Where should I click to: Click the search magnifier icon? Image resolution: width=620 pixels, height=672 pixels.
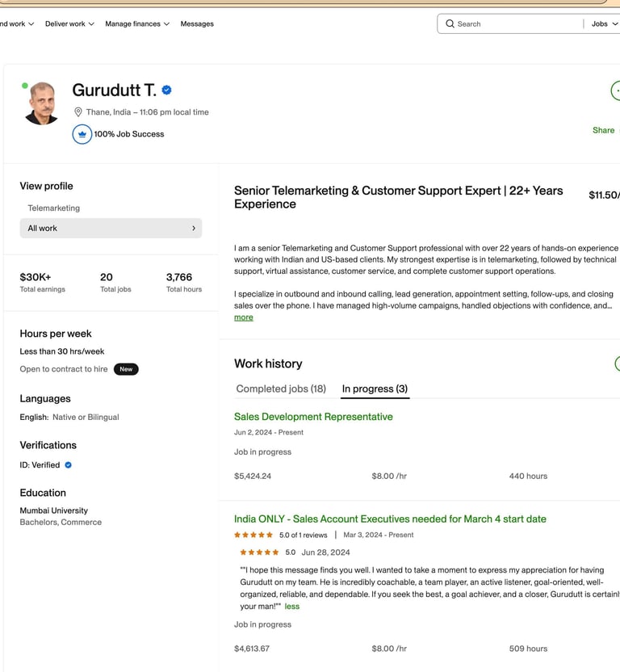450,24
